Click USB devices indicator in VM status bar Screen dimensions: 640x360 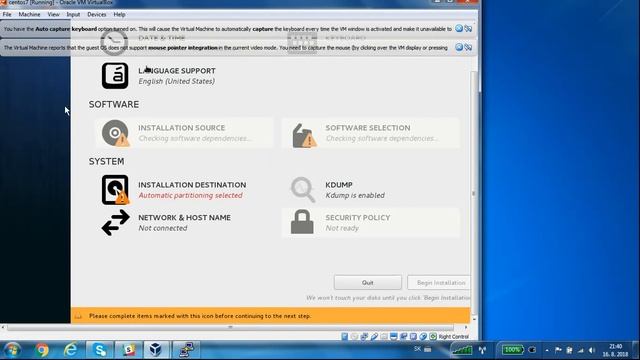[374, 337]
